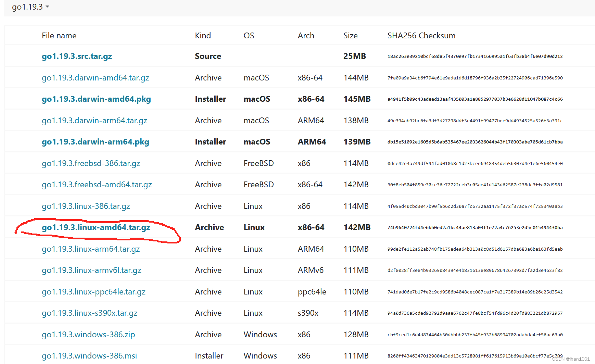This screenshot has height=364, width=595.
Task: Select checksum starting with 94a0d736
Action: (x=475, y=313)
